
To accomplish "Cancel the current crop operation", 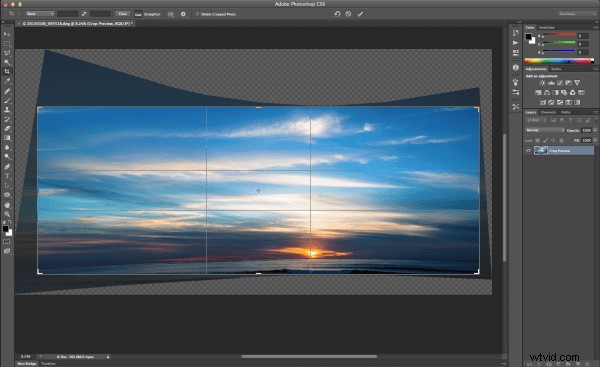I will click(x=348, y=14).
